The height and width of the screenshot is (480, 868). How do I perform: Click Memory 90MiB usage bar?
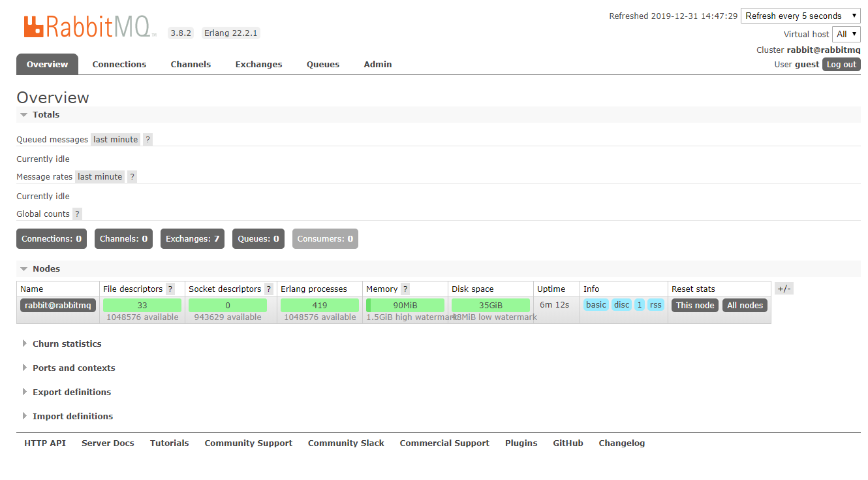405,305
